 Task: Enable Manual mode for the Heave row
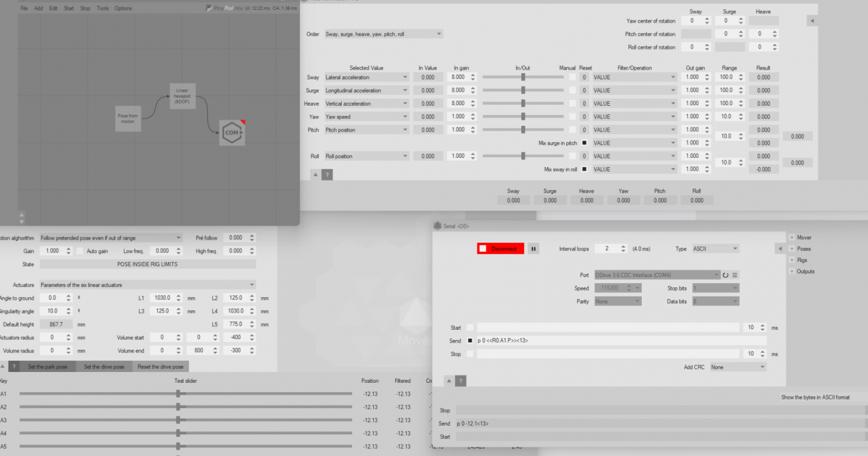pyautogui.click(x=572, y=104)
